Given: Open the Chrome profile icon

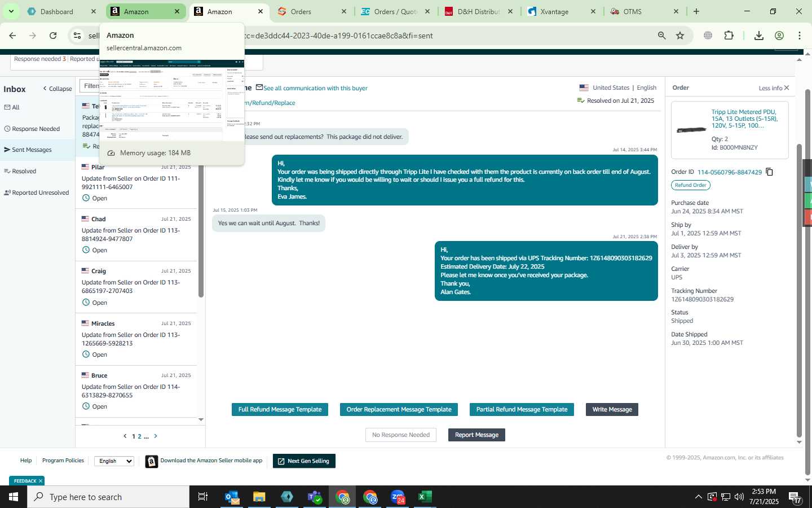Looking at the screenshot, I should (x=779, y=36).
